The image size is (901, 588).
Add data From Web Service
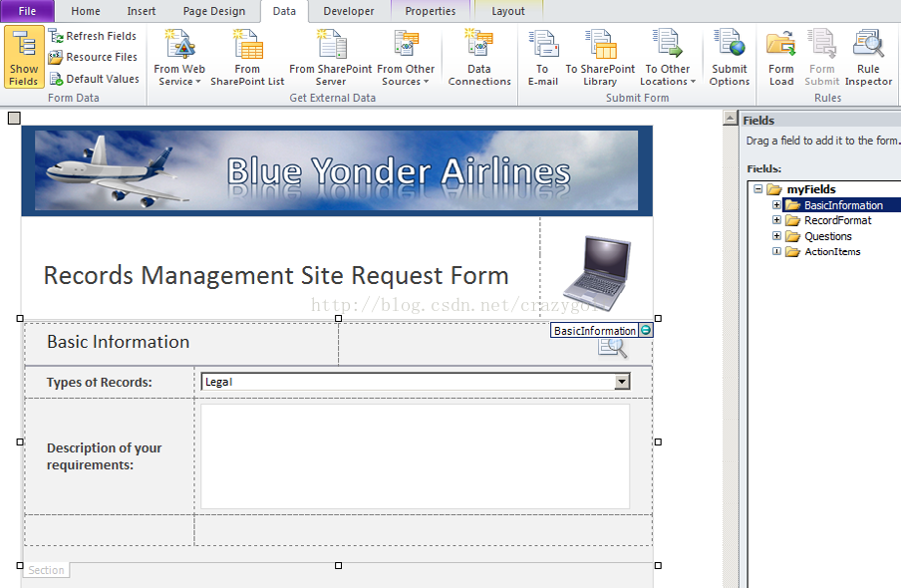179,58
